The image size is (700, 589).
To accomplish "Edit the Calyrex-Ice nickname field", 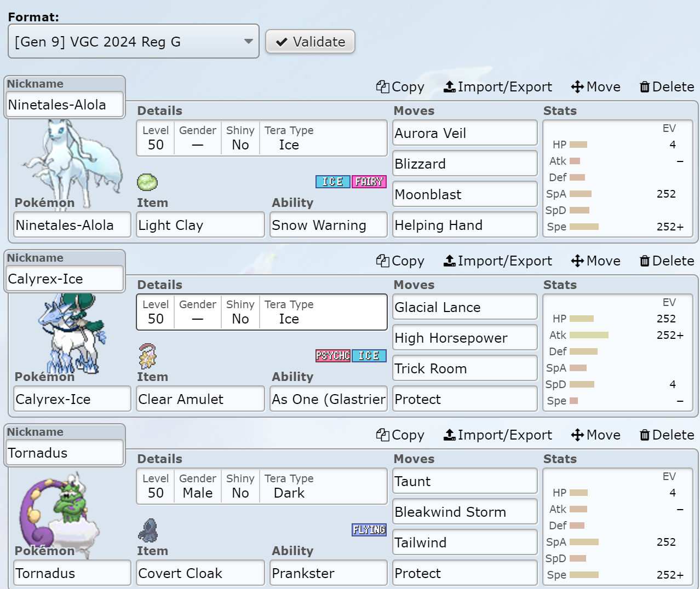I will (65, 279).
